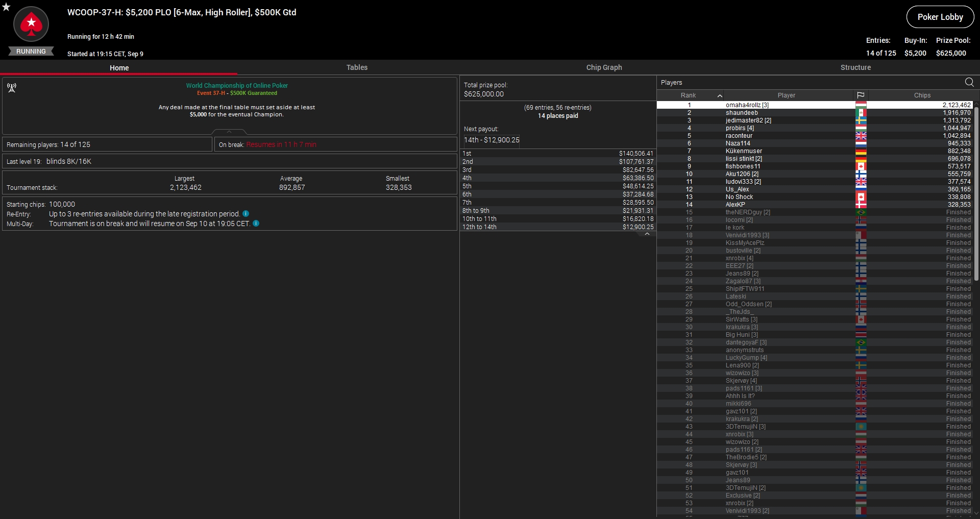The image size is (980, 519).
Task: Click the flag beside Big Huni
Action: [861, 335]
